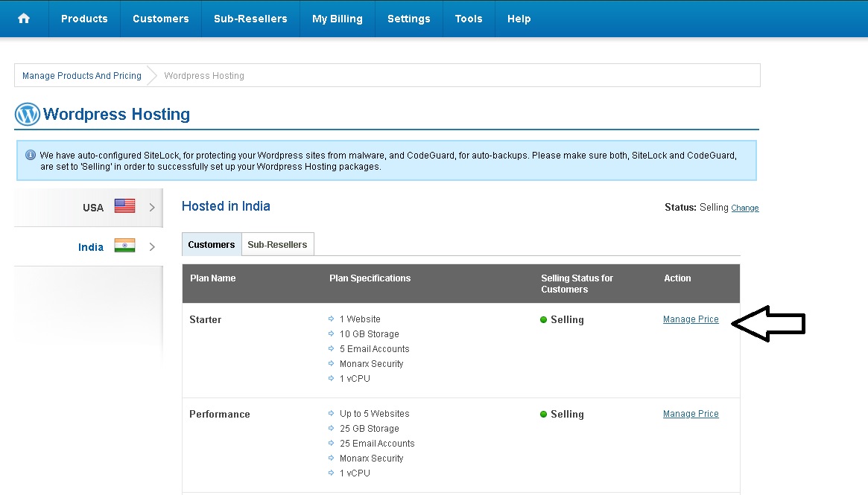
Task: Click the 25 Email Accounts specification
Action: point(377,444)
